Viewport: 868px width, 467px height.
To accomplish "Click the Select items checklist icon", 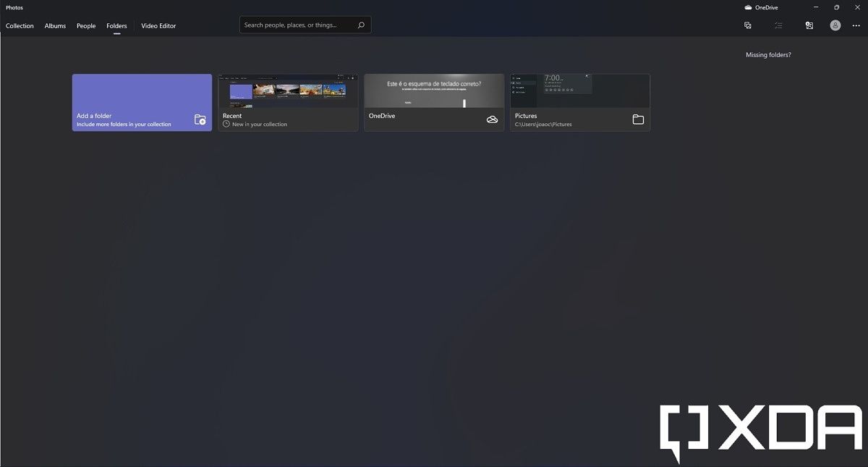I will pyautogui.click(x=778, y=25).
